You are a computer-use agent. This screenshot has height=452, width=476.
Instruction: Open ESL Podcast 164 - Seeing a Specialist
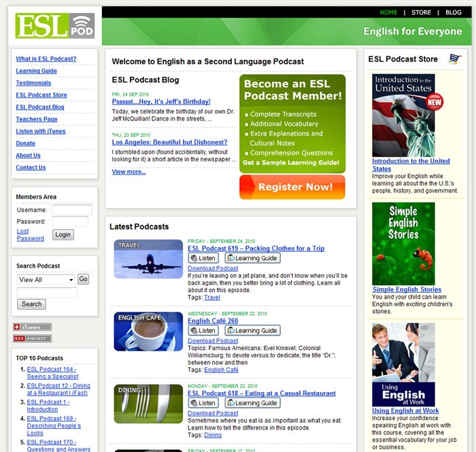click(52, 373)
